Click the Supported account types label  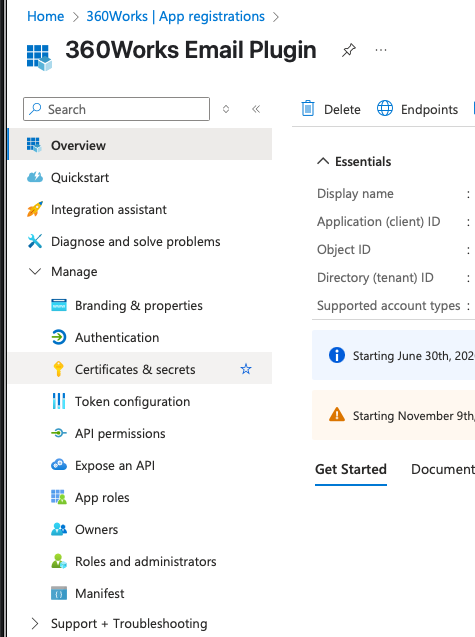389,306
